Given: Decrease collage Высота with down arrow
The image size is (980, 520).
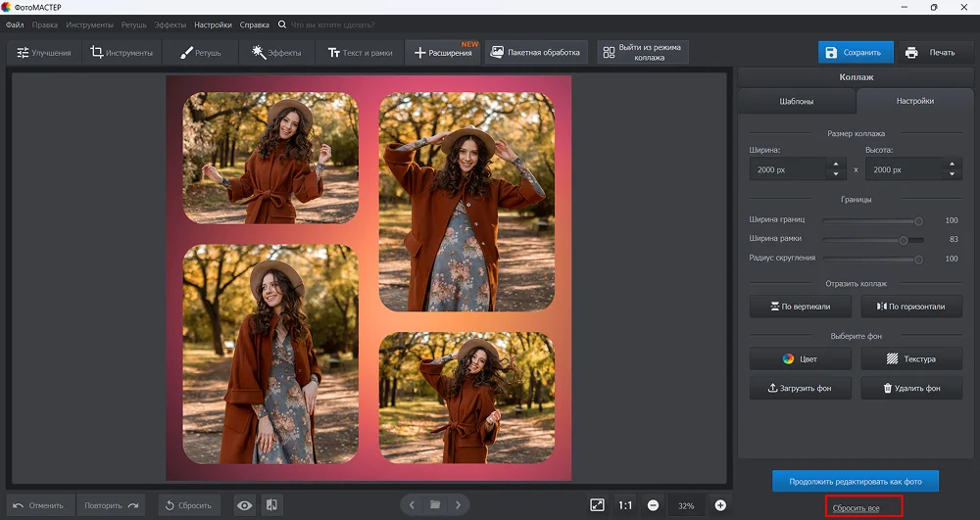Looking at the screenshot, I should coord(952,174).
